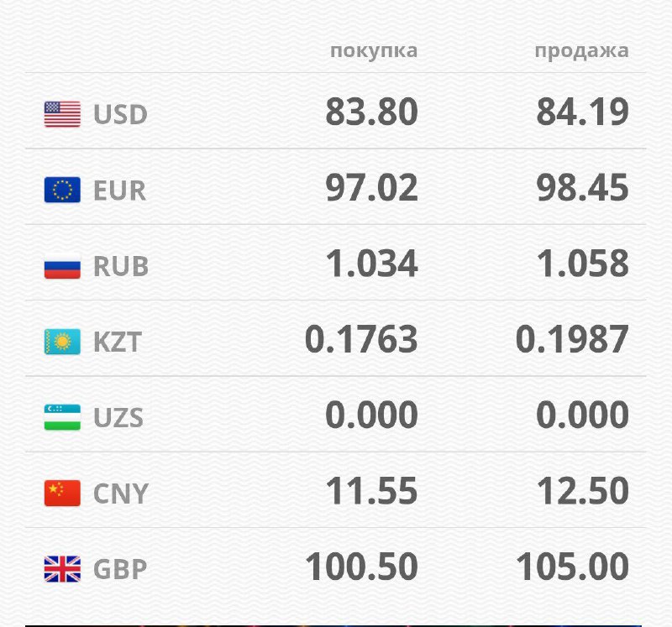Select the UZS currency label

tap(118, 417)
